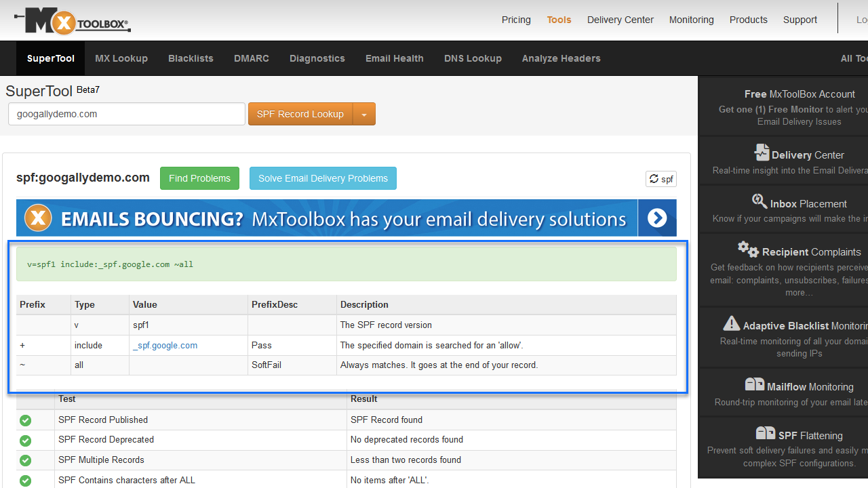Open Tools in the top menu
The image size is (868, 488).
click(559, 20)
